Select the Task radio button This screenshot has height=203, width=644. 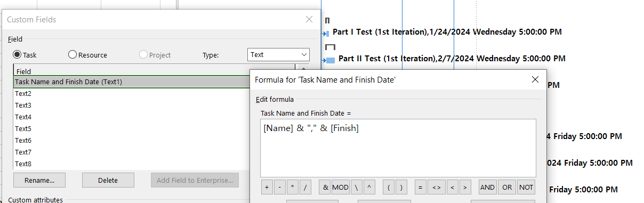[x=25, y=55]
